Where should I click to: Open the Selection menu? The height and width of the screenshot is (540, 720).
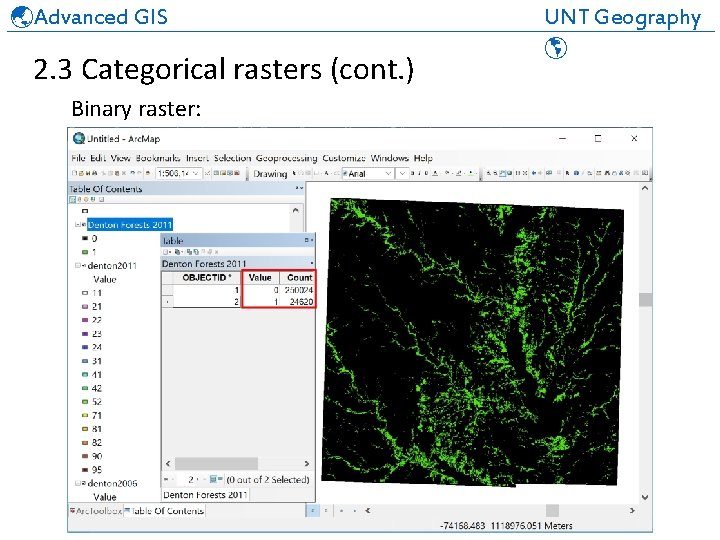(x=232, y=158)
